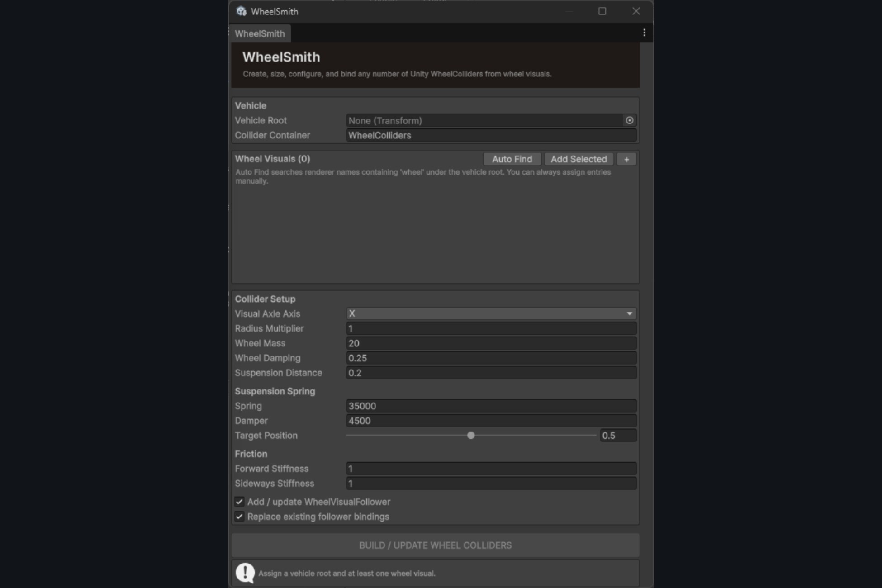Close the WheelSmith window
The image size is (882, 588).
click(636, 11)
